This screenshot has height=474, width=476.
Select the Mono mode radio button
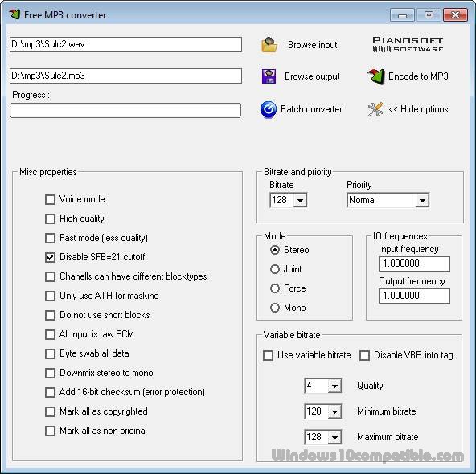[x=275, y=308]
